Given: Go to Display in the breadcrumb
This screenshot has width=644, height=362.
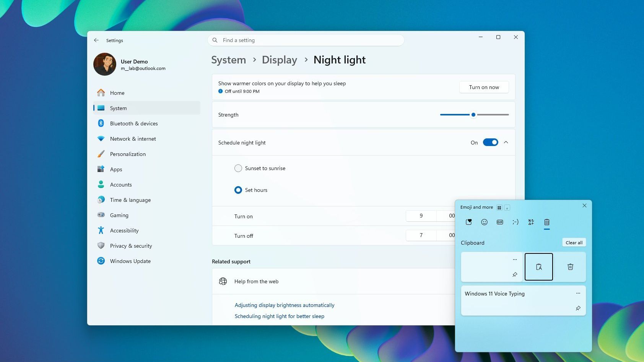Looking at the screenshot, I should 280,60.
